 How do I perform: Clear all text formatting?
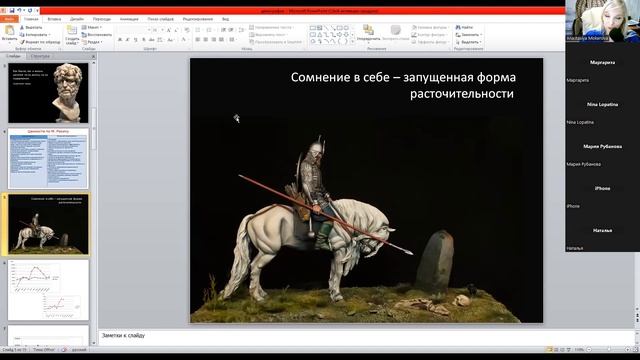tap(187, 30)
